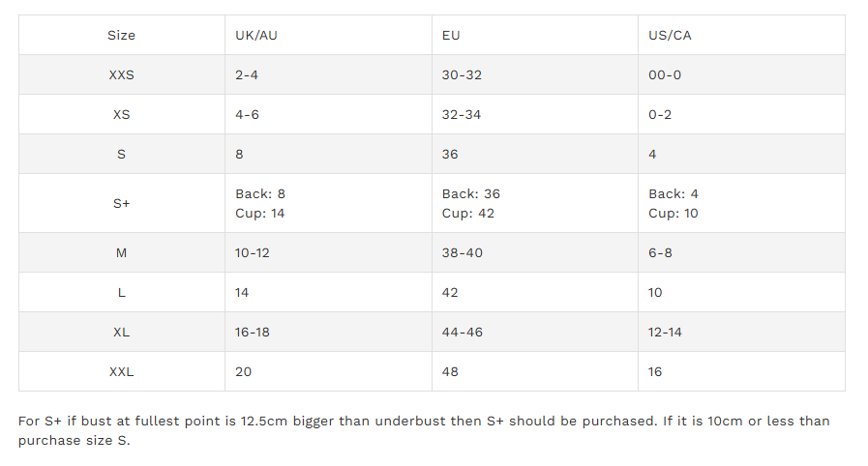The height and width of the screenshot is (466, 868).
Task: Select the EU value 48 for XXL
Action: [x=450, y=372]
